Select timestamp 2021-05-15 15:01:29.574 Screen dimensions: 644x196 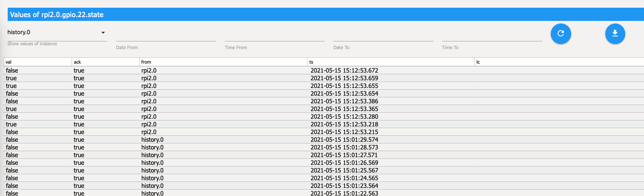tap(344, 140)
